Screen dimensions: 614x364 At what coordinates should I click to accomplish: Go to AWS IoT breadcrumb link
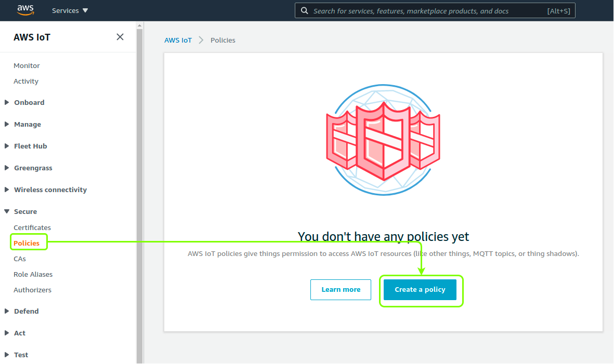pyautogui.click(x=178, y=41)
